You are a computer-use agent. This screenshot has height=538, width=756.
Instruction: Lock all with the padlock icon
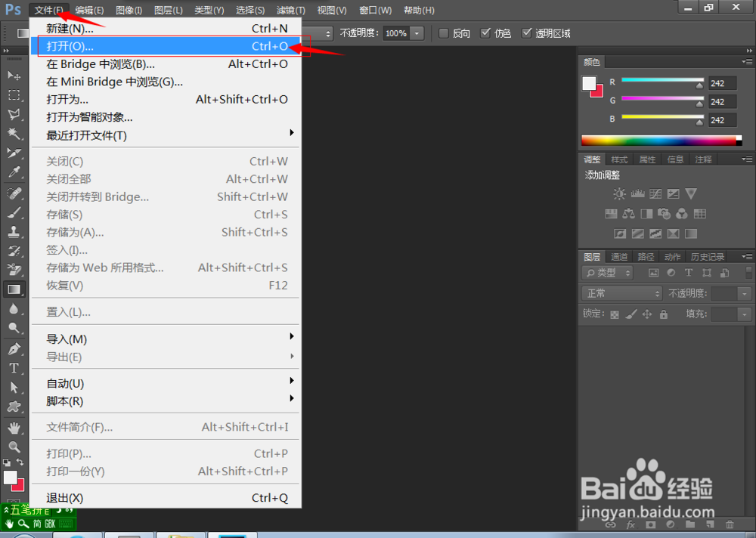664,314
